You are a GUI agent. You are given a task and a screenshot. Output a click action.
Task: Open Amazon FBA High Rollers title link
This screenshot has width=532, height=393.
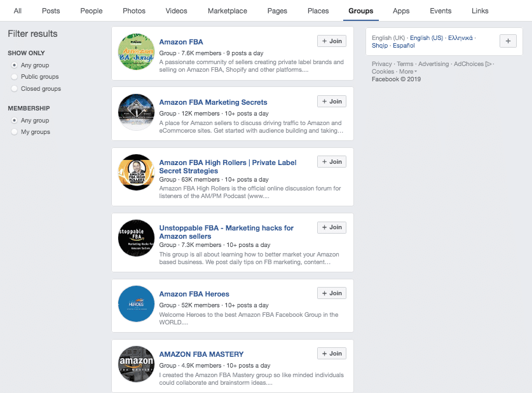228,167
